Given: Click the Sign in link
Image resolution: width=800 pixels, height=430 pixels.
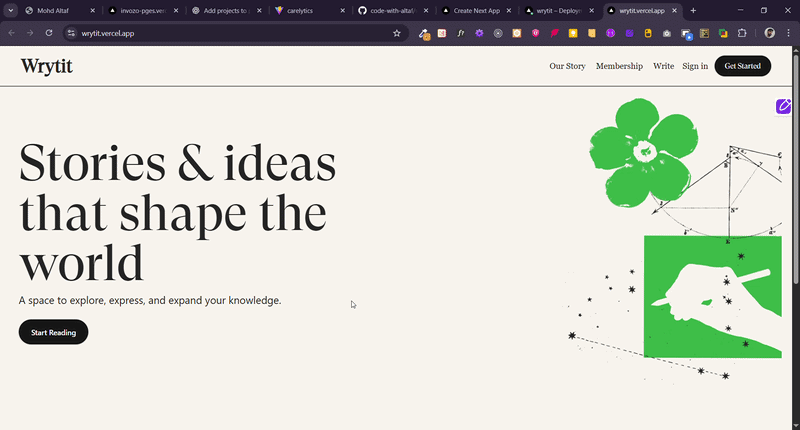Looking at the screenshot, I should (x=695, y=66).
